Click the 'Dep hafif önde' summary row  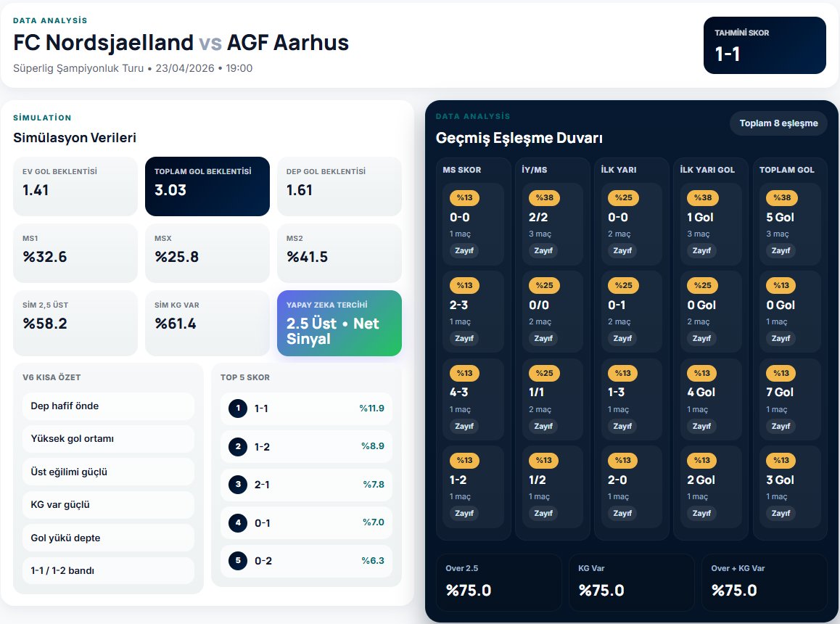(108, 406)
